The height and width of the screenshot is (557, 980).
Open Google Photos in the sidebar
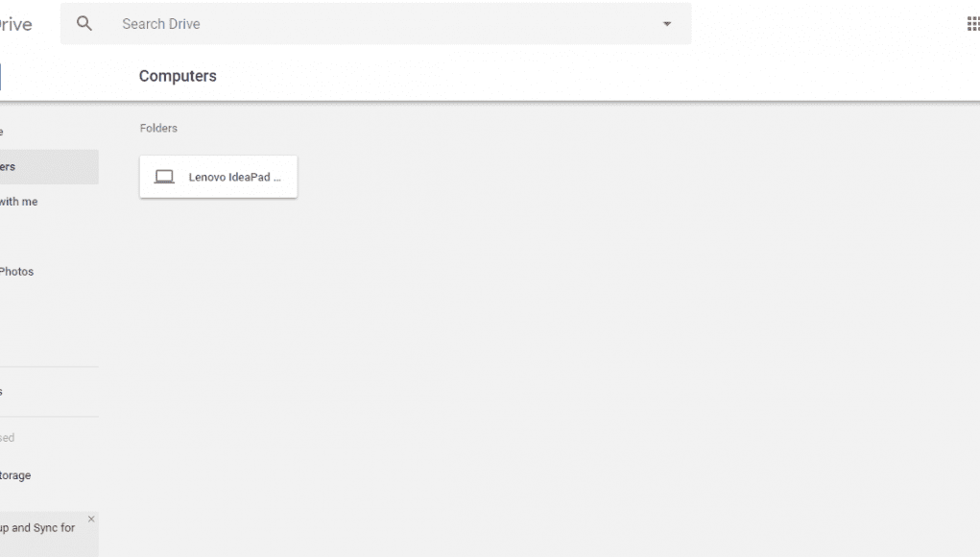17,272
